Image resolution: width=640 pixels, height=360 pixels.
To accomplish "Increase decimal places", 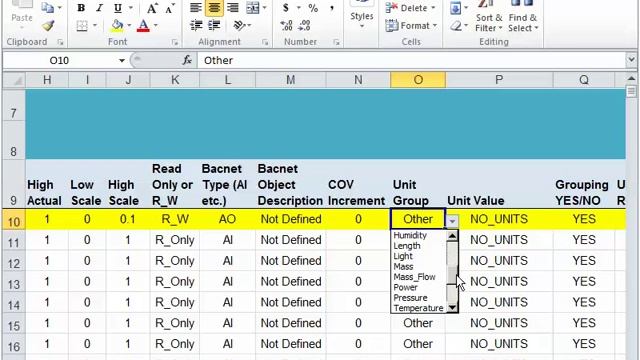I will pos(286,26).
